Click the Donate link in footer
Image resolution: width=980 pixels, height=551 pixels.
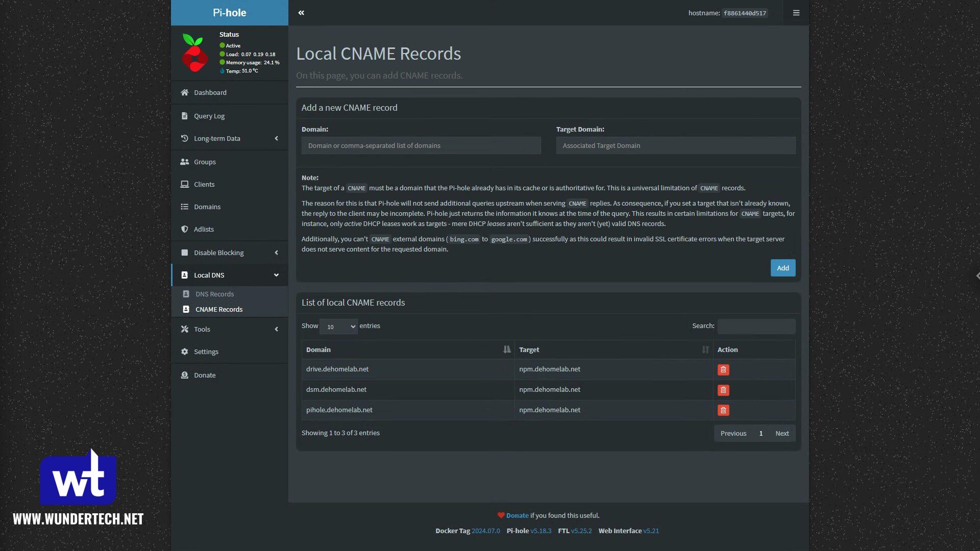pyautogui.click(x=518, y=515)
